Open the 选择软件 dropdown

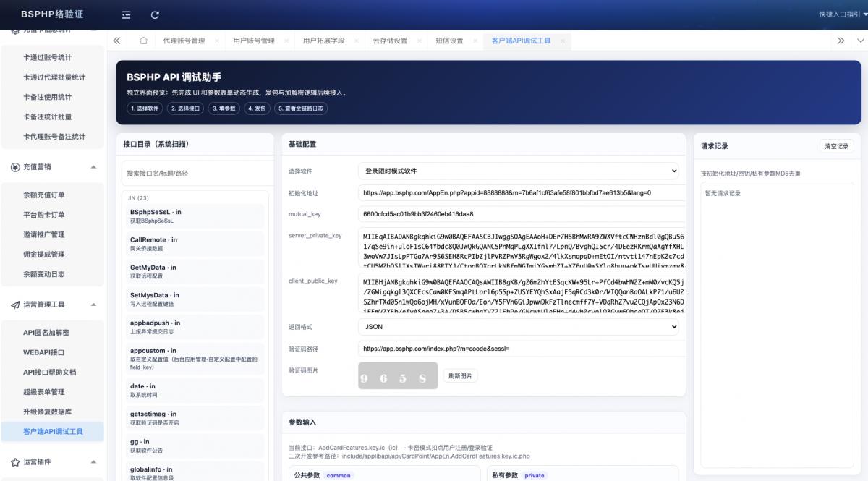519,171
